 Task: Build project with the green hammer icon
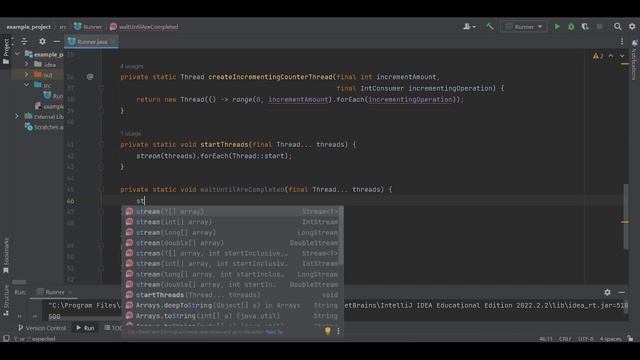(489, 27)
